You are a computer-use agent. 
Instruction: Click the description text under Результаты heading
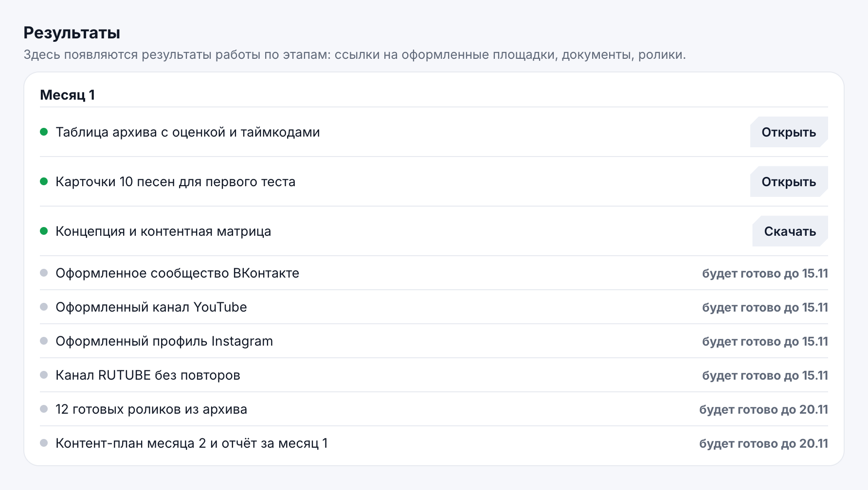tap(355, 54)
